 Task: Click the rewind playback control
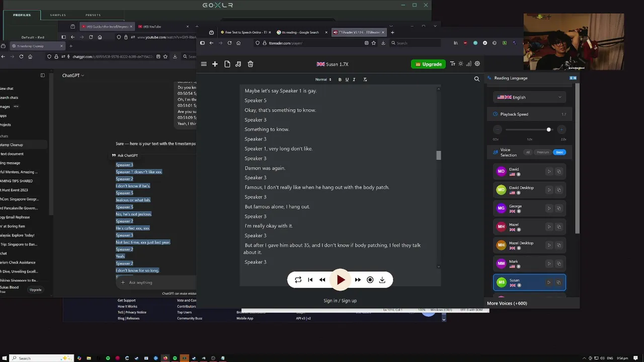[x=322, y=280]
